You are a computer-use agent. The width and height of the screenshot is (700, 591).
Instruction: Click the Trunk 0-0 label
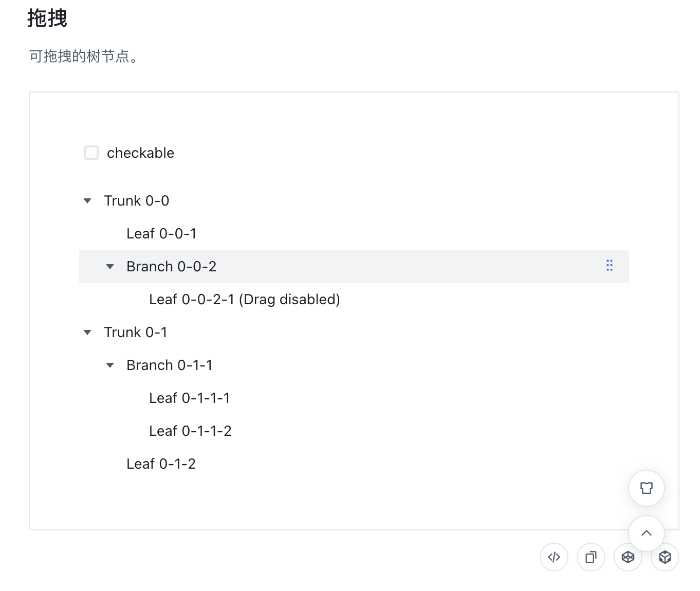tap(137, 200)
